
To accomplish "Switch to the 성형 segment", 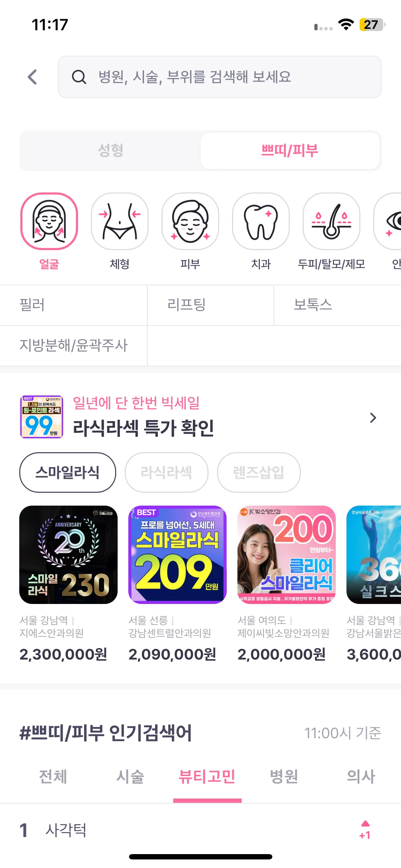I will tap(110, 150).
